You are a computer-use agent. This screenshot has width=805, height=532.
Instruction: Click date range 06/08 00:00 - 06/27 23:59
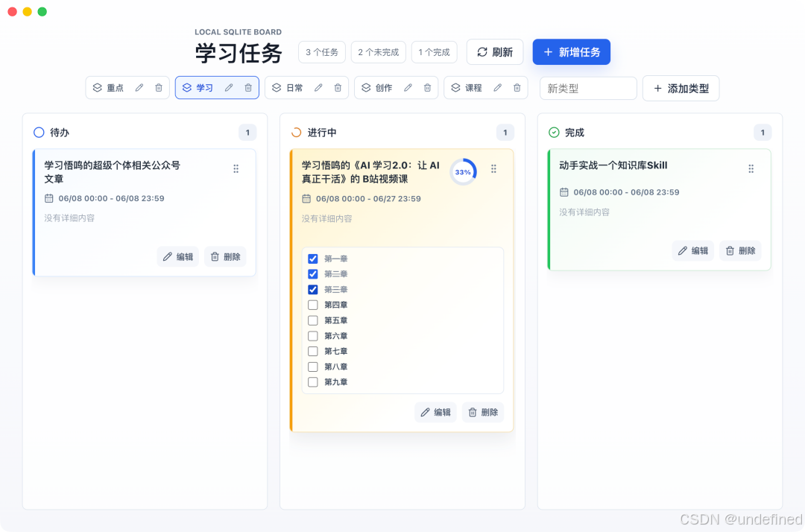(368, 198)
